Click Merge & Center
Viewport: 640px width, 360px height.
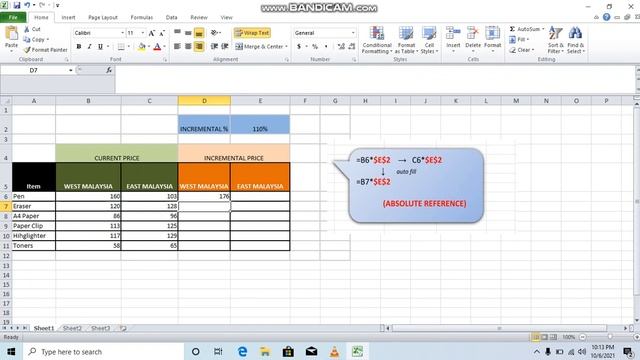261,47
